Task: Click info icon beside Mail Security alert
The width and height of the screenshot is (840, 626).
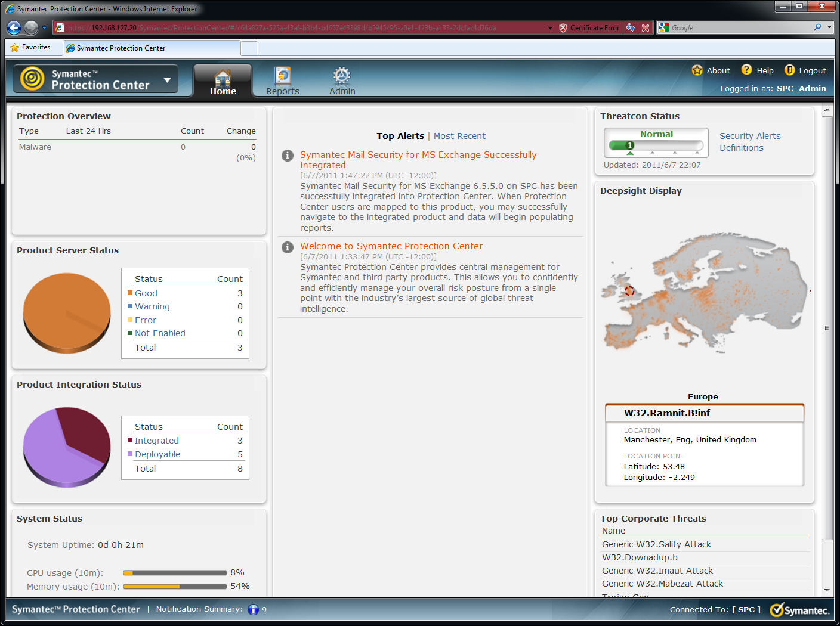Action: click(x=288, y=156)
